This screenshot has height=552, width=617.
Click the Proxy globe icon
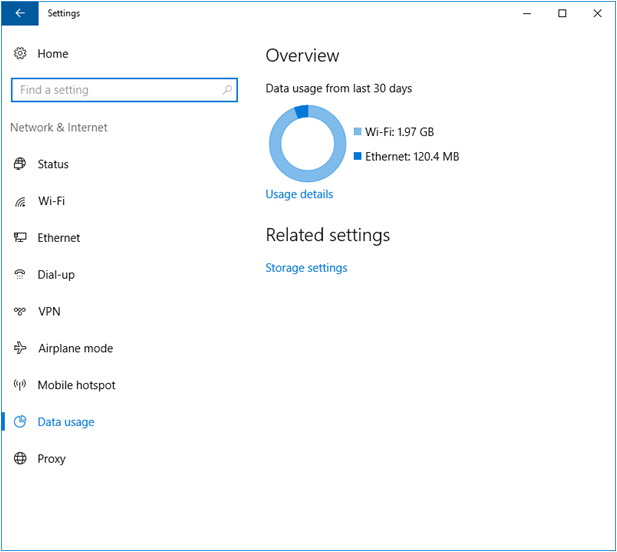tap(20, 459)
